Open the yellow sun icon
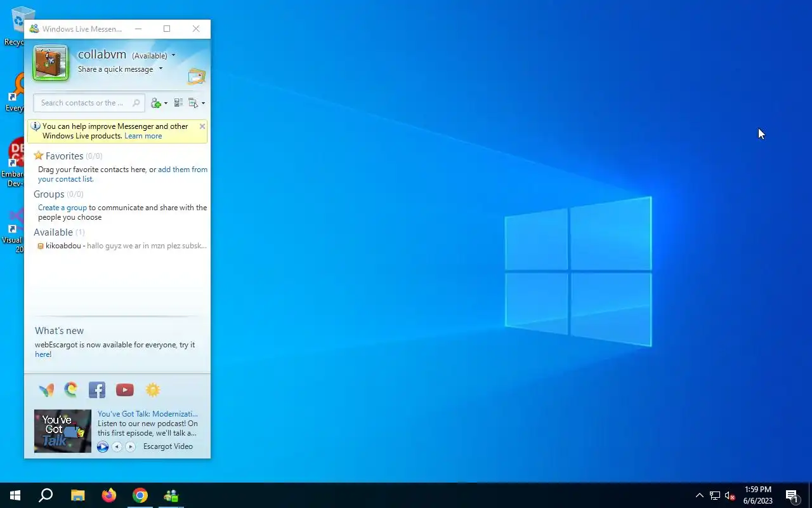The image size is (812, 508). (153, 390)
